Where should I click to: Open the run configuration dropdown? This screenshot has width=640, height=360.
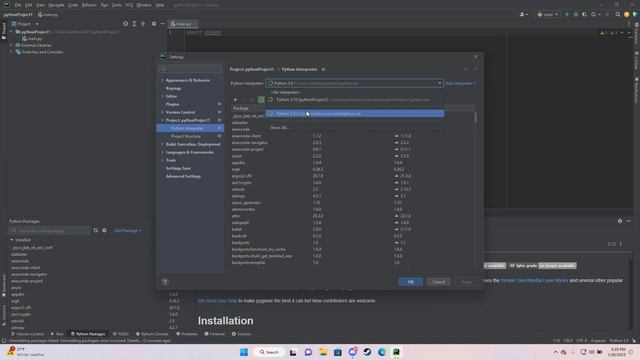click(x=547, y=14)
